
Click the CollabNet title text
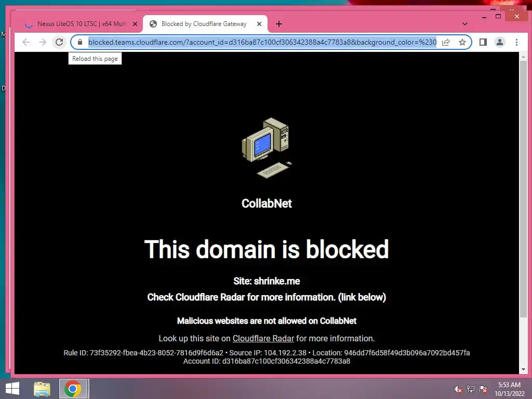click(x=267, y=203)
